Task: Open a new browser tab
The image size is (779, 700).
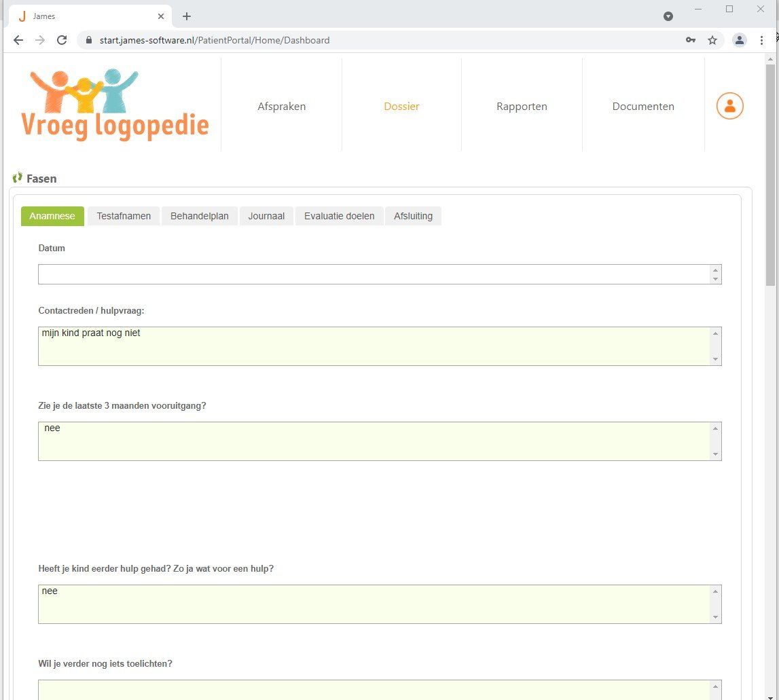Action: point(186,16)
